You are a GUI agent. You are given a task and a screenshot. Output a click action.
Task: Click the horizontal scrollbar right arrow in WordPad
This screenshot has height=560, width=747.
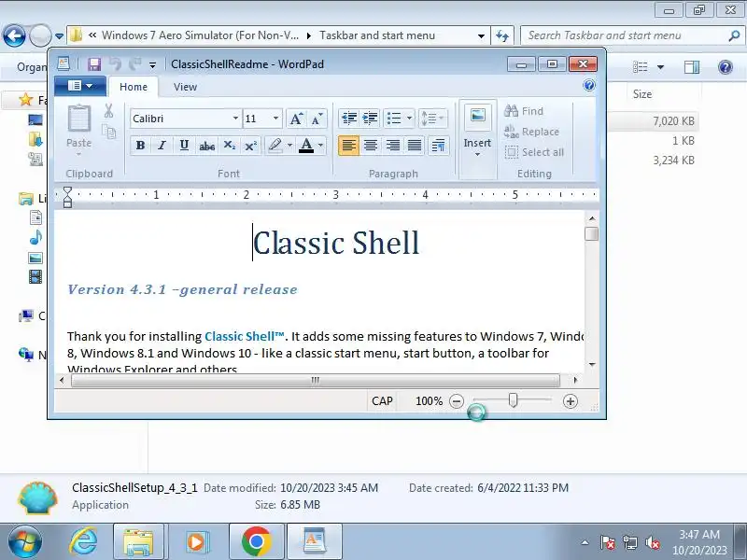click(x=575, y=380)
